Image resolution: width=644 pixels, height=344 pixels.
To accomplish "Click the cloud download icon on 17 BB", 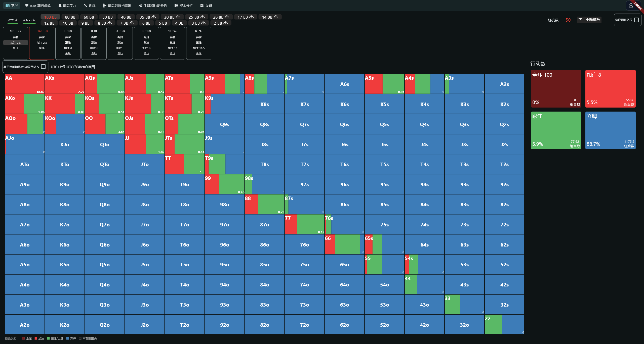I will (252, 17).
